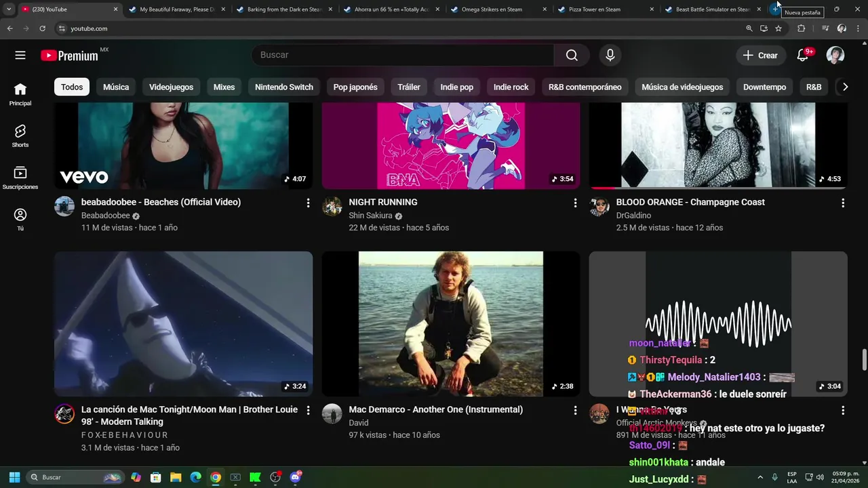Open more options for the Arctic Monkeys video
Viewport: 868px width, 488px height.
(x=843, y=410)
